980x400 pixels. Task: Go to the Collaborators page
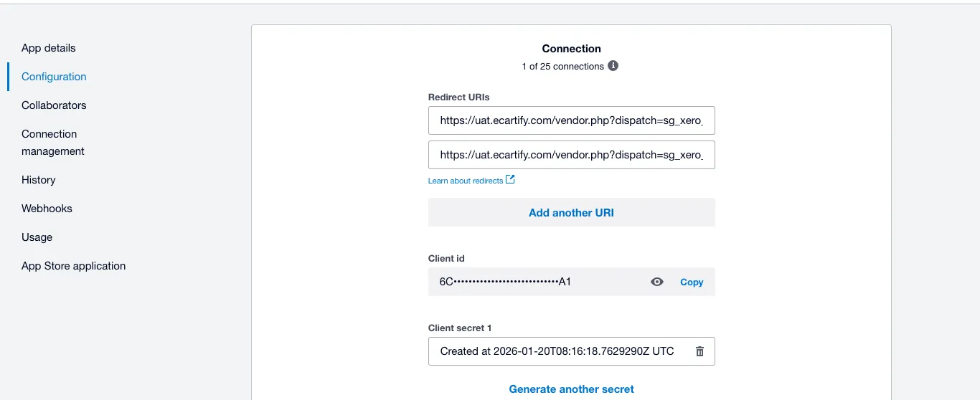(54, 105)
